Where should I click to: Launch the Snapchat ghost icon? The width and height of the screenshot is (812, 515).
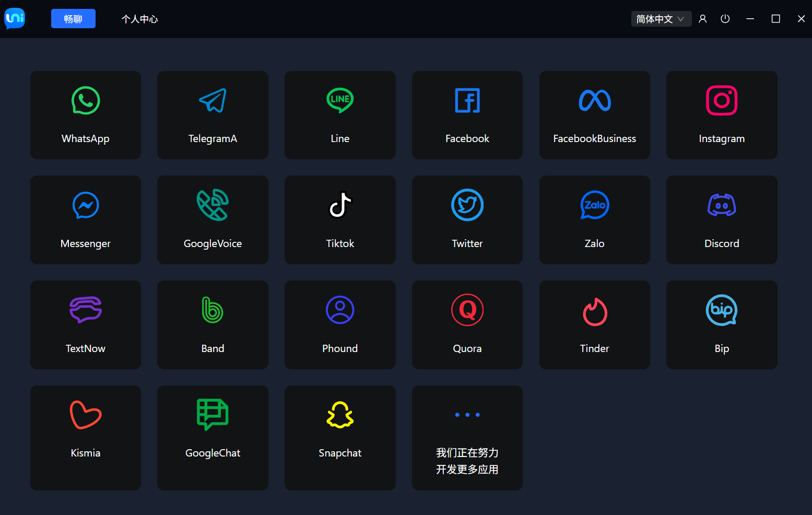pyautogui.click(x=340, y=415)
